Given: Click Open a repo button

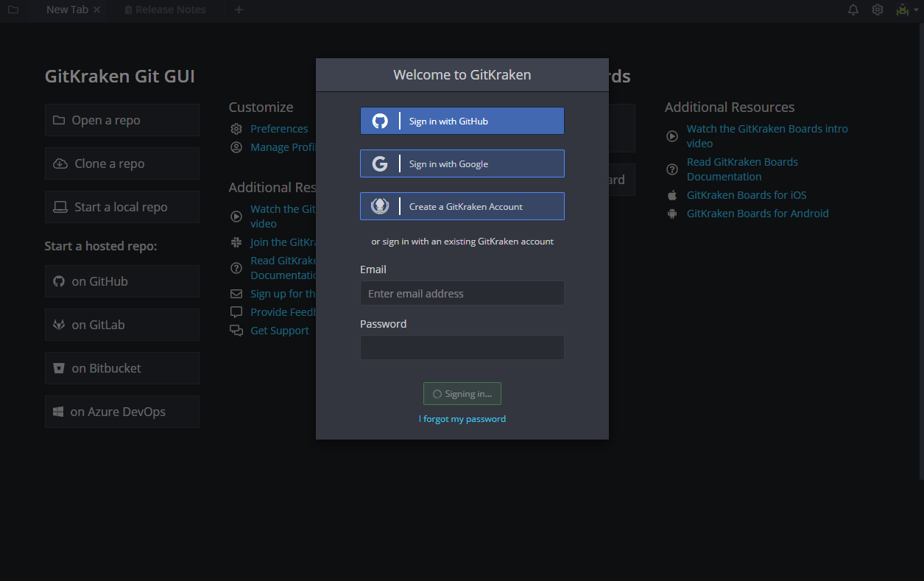Looking at the screenshot, I should click(x=122, y=120).
